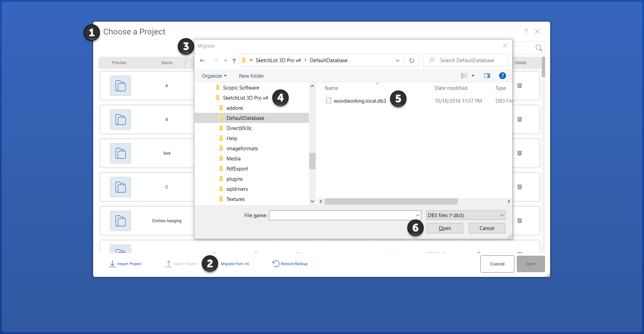The width and height of the screenshot is (644, 334).
Task: Expand the address bar path history dropdown
Action: (x=397, y=60)
